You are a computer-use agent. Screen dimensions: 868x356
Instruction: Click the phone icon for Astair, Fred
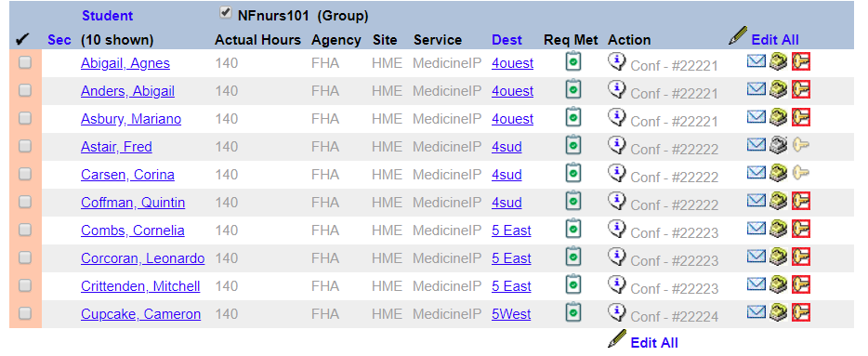click(778, 145)
